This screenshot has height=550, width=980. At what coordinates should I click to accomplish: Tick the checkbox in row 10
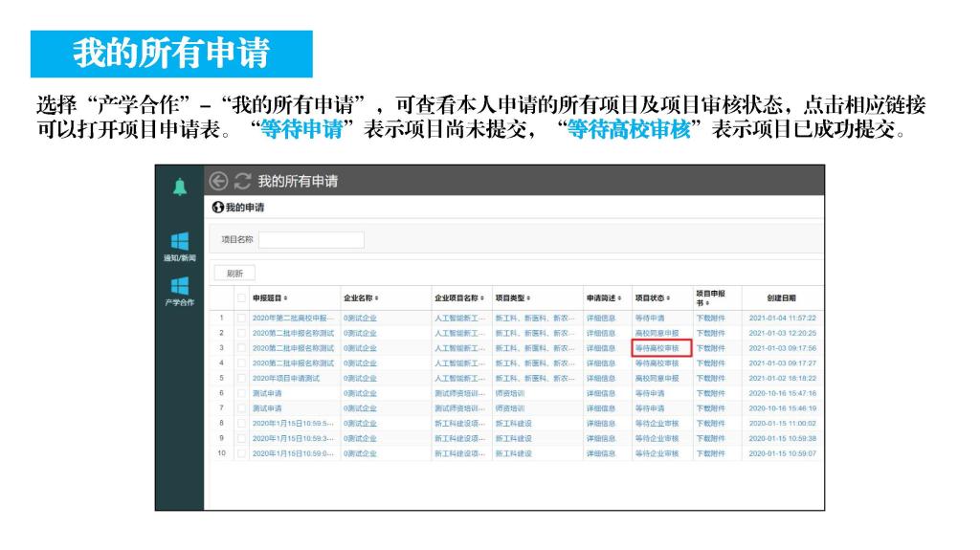point(242,453)
